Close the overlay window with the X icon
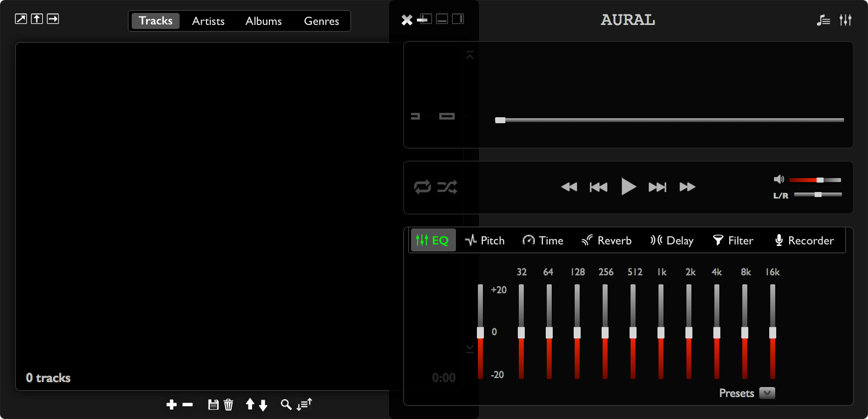This screenshot has width=868, height=419. [x=407, y=20]
